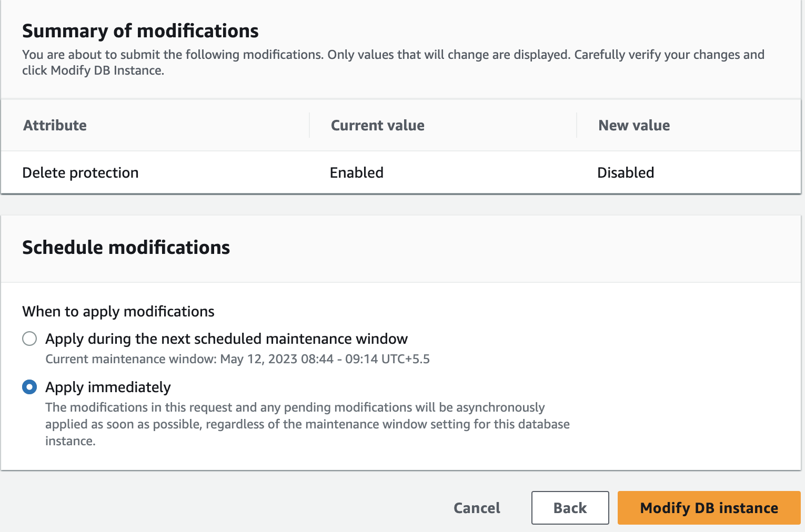The height and width of the screenshot is (532, 805).
Task: Click the divider between Attribute and Current value
Action: point(309,125)
